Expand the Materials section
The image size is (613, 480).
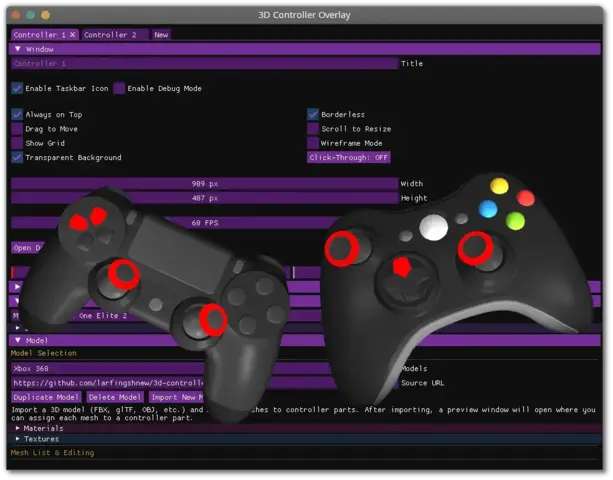tap(305, 428)
